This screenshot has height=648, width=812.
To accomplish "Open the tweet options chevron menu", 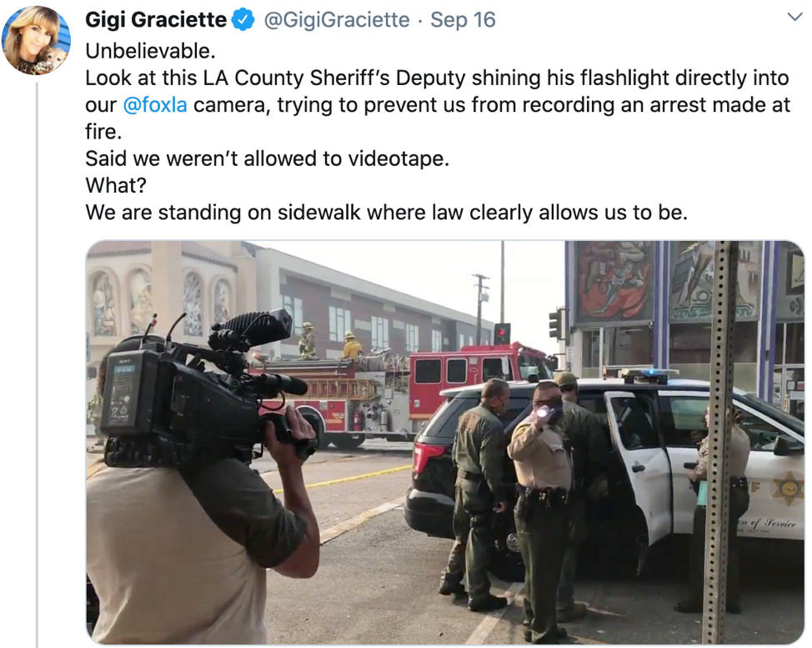I will pos(794,18).
